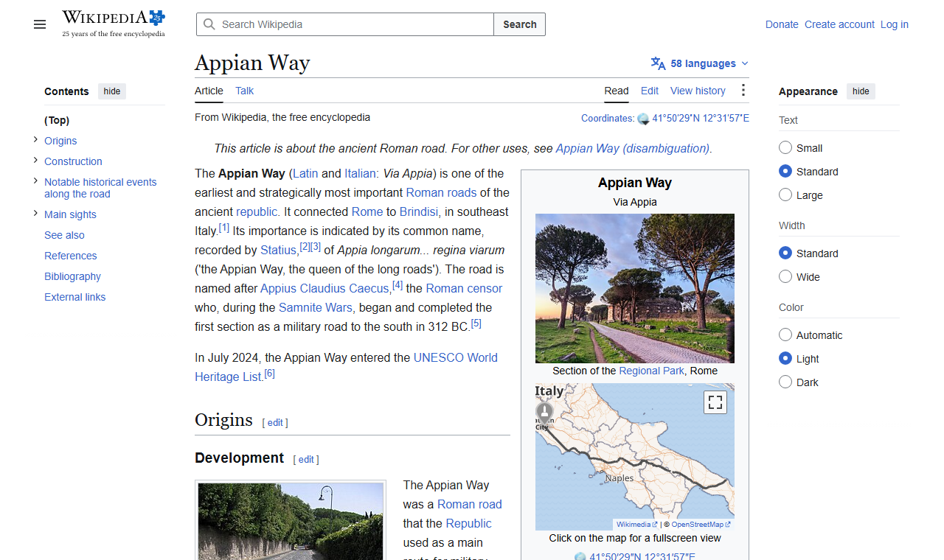The image size is (944, 560).
Task: Hide the Appearance panel
Action: tap(861, 91)
